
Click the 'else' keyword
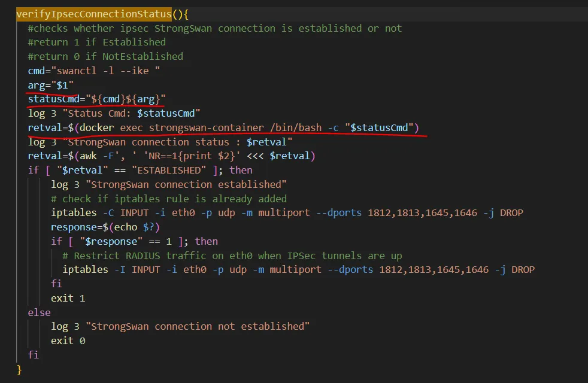(x=39, y=312)
